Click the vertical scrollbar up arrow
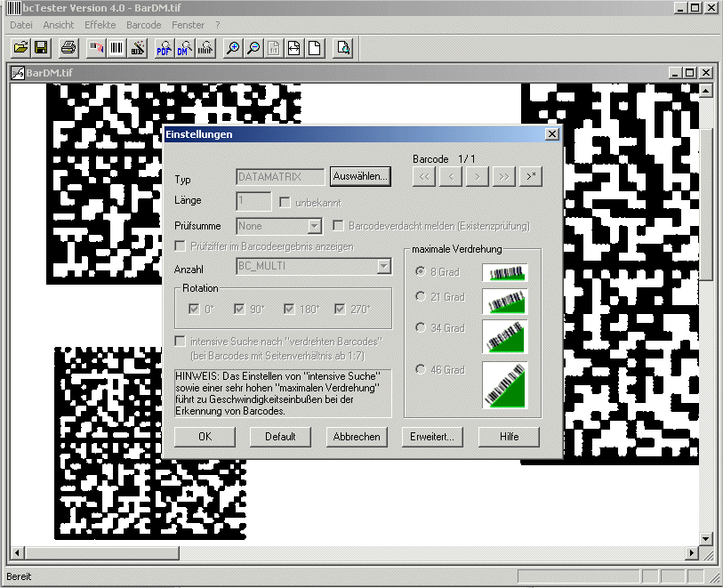Screen dimensions: 723x588 (x=706, y=91)
